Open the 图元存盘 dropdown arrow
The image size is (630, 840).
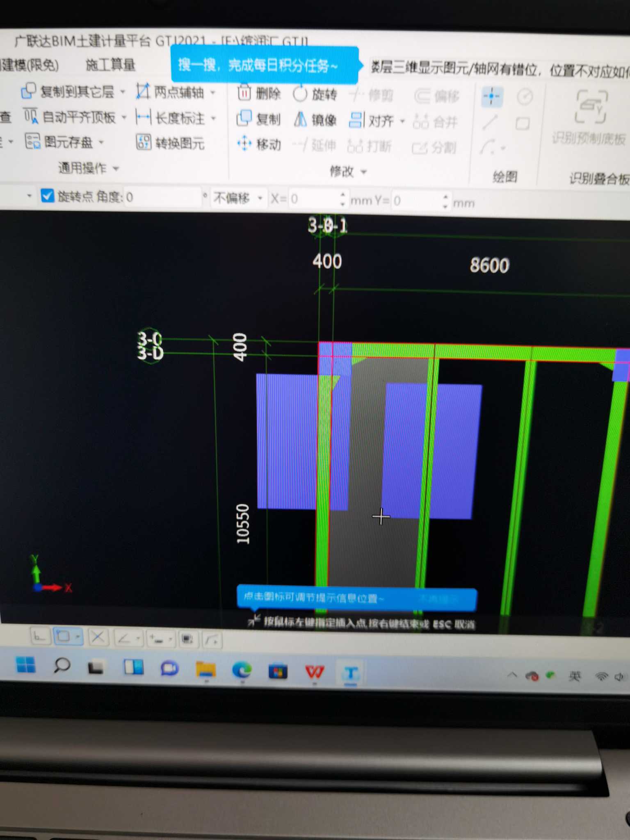tap(101, 142)
